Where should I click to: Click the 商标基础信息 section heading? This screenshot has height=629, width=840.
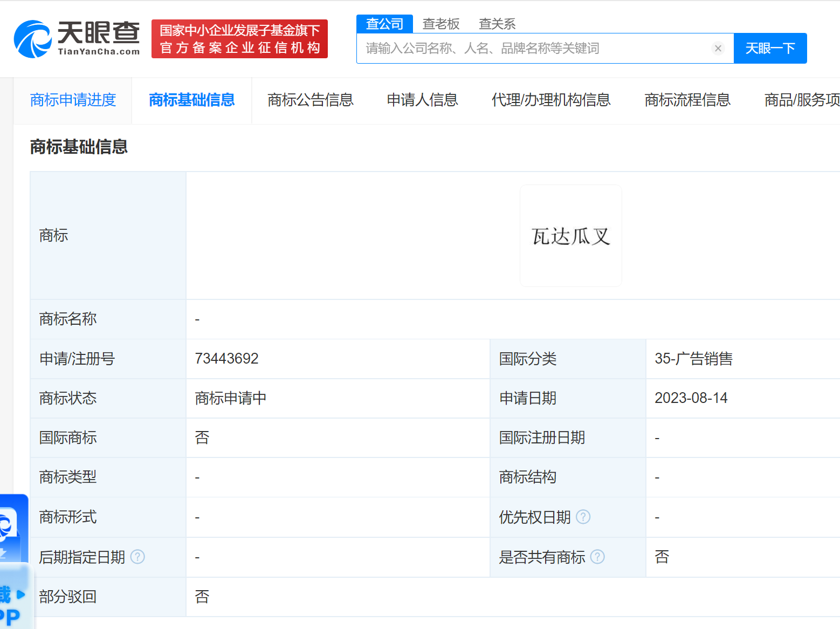click(79, 147)
